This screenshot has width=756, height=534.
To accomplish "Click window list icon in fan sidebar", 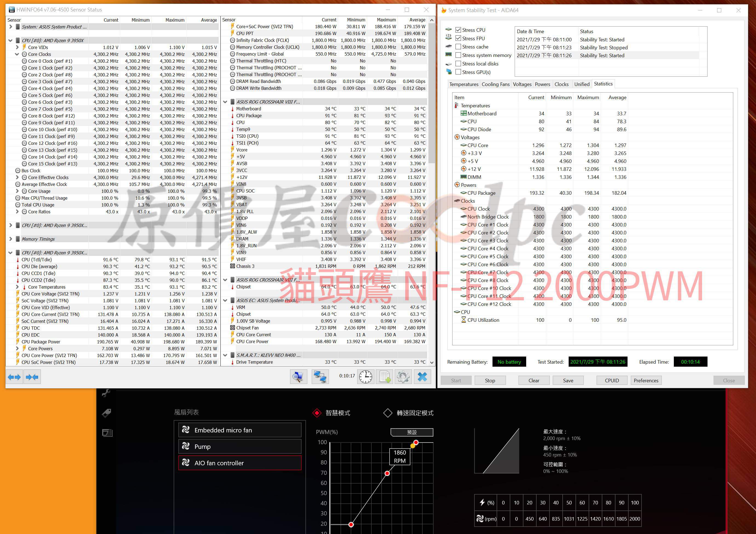I will coord(107,433).
